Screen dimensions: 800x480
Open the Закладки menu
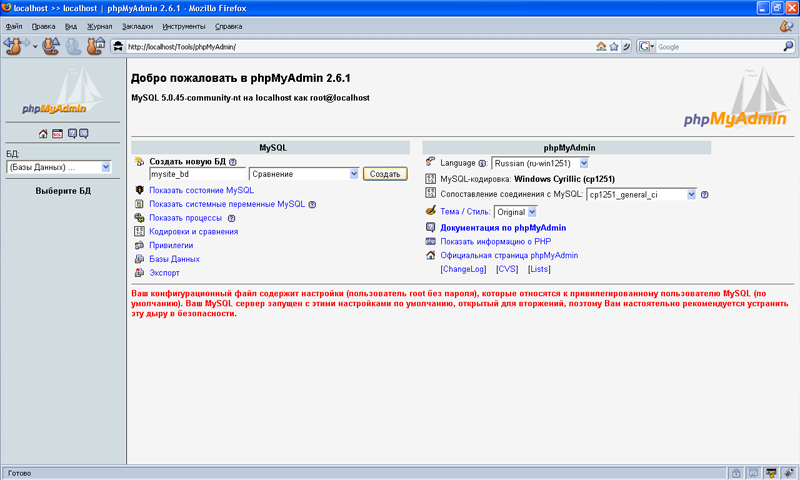click(137, 26)
